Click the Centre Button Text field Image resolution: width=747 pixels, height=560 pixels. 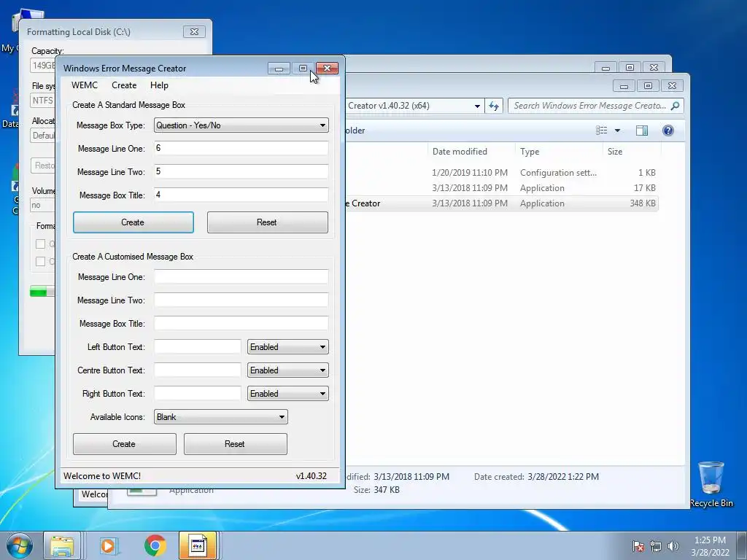[197, 370]
